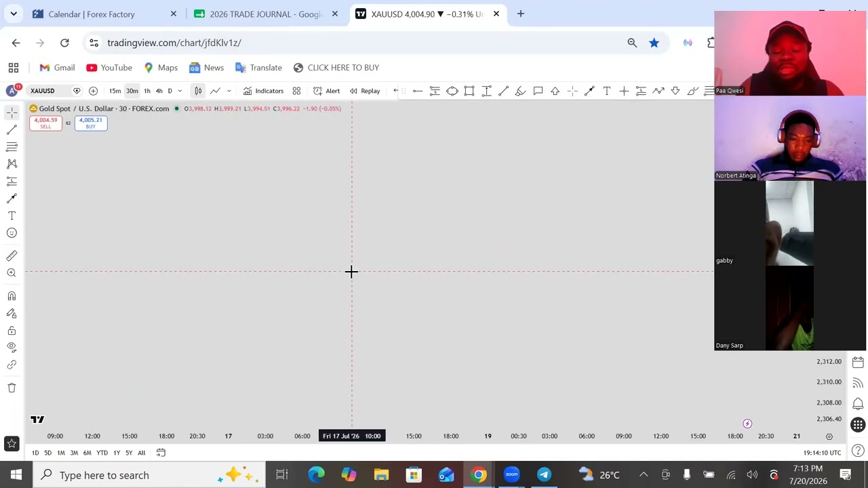
Task: Select rectangle shape in favorites drawing toolbar
Action: point(469,91)
